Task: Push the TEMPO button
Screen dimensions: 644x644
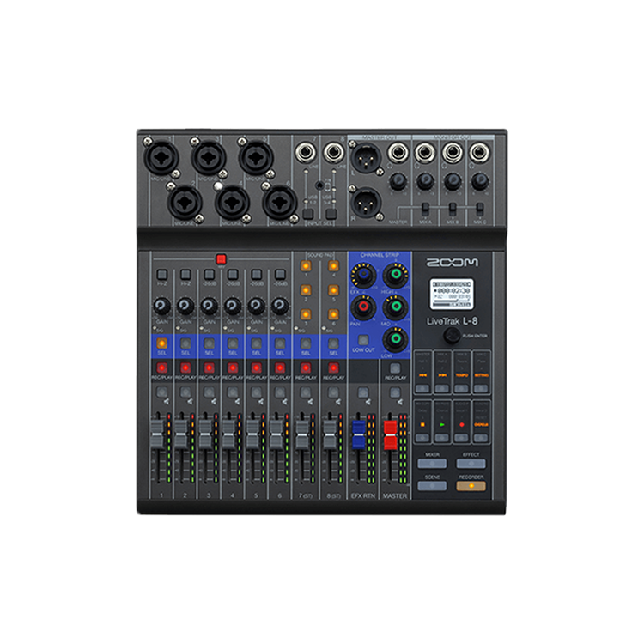Action: click(461, 388)
